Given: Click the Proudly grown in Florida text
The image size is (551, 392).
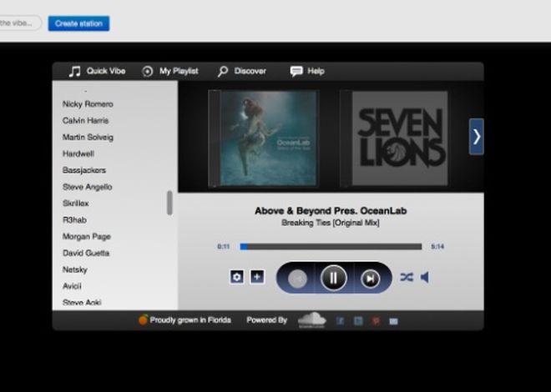Looking at the screenshot, I should pos(190,320).
